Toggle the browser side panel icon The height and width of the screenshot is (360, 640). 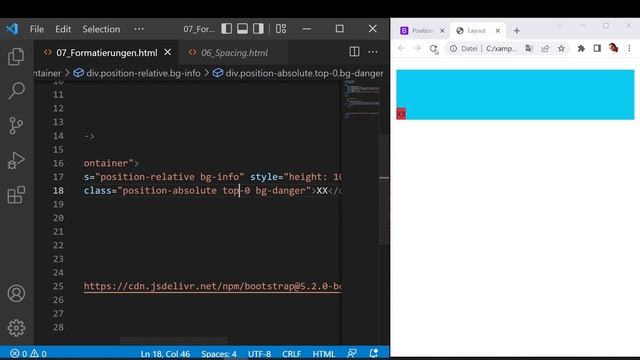(597, 49)
